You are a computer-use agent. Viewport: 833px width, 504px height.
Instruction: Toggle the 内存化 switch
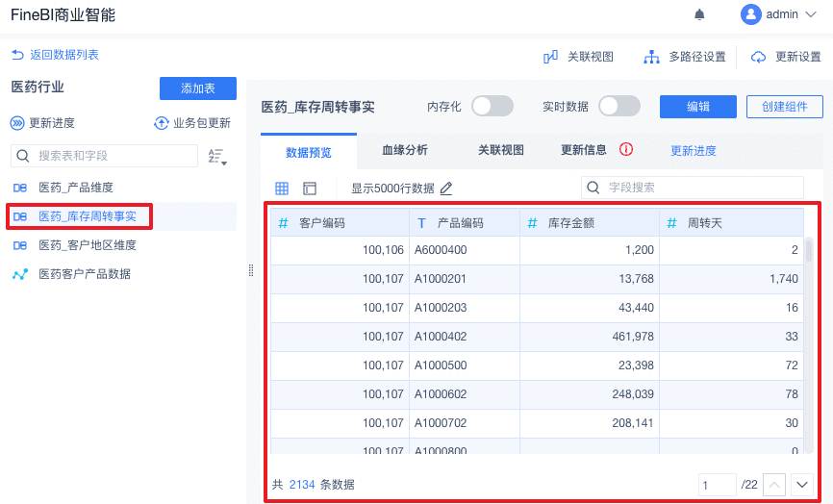tap(492, 106)
